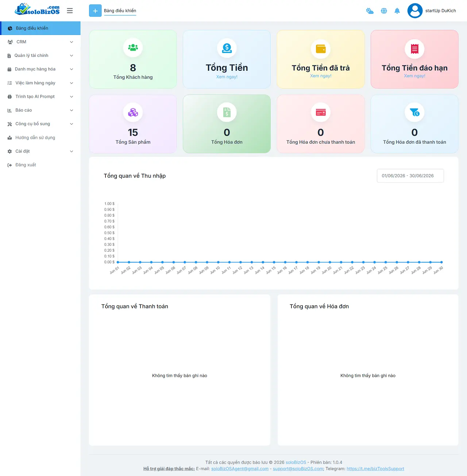The width and height of the screenshot is (467, 476).
Task: Click Xem ngay! under Tổng Tiền đáo hạn
Action: click(x=414, y=76)
